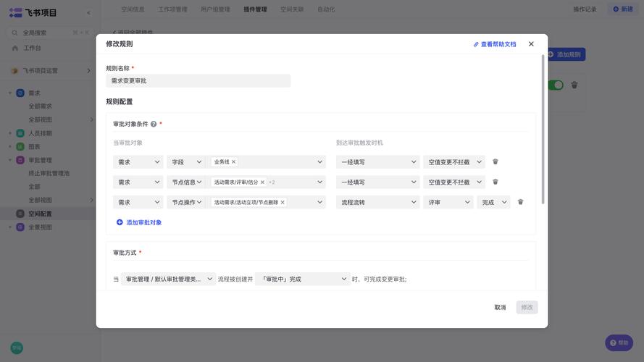Delete the 业务线 field condition row
The image size is (644, 362).
495,161
